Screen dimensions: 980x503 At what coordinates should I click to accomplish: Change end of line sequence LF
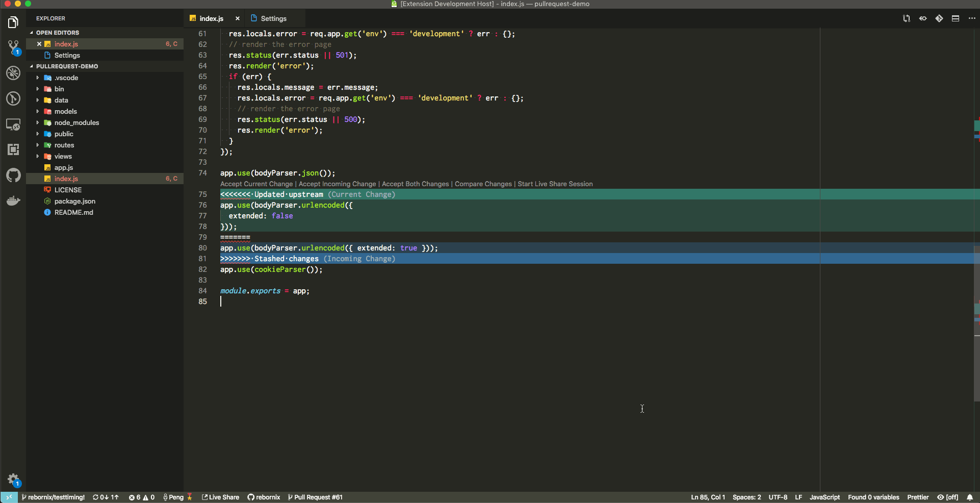point(798,497)
